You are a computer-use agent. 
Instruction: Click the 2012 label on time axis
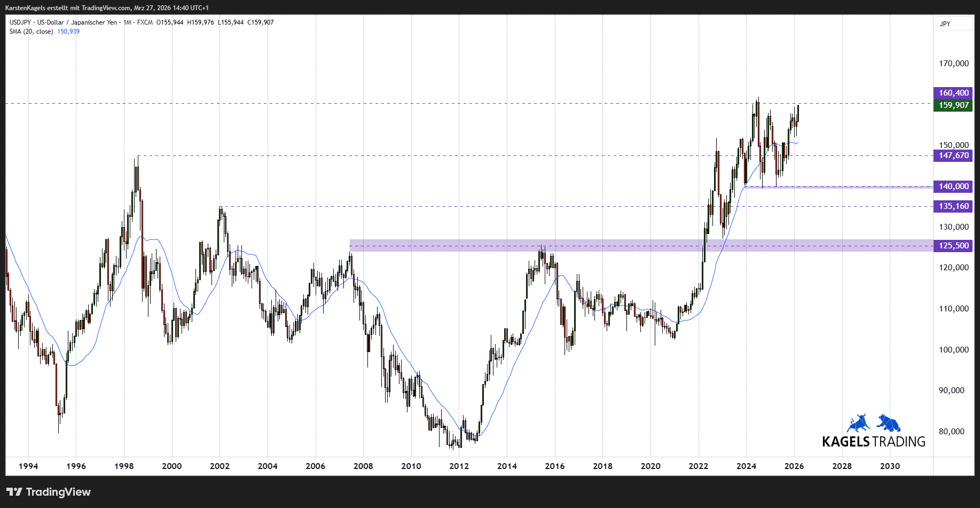459,466
